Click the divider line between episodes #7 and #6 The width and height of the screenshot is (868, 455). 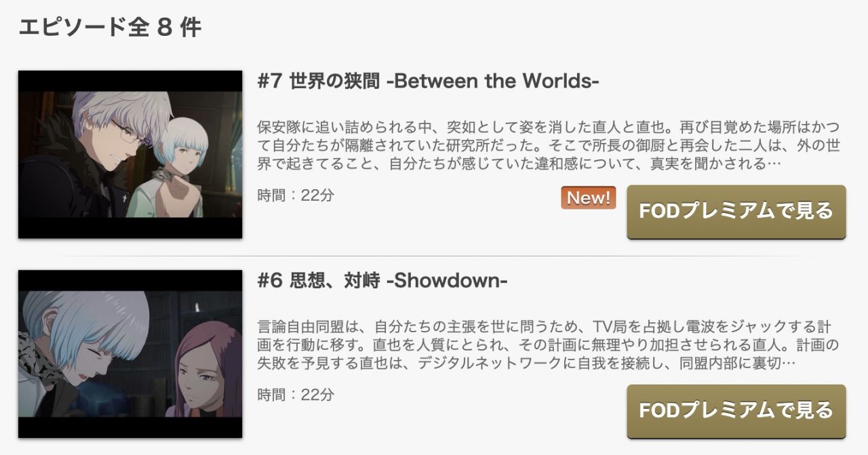pos(434,256)
